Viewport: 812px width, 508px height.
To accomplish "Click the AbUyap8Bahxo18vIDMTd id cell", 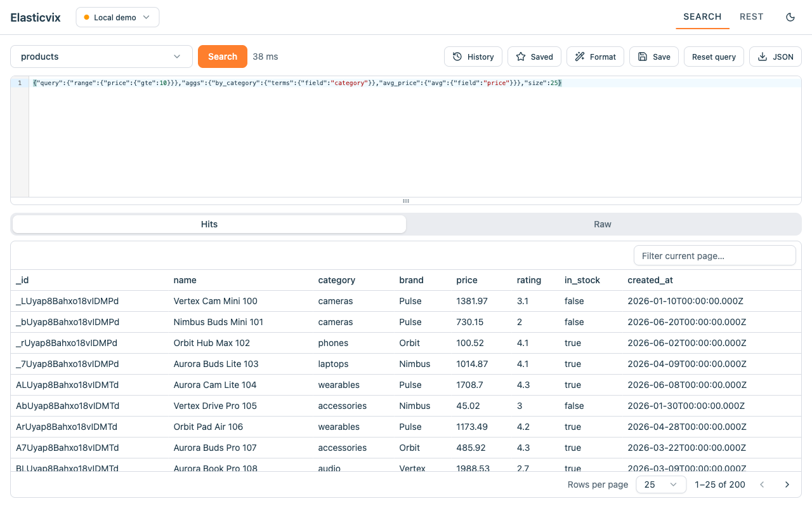I will click(x=67, y=406).
